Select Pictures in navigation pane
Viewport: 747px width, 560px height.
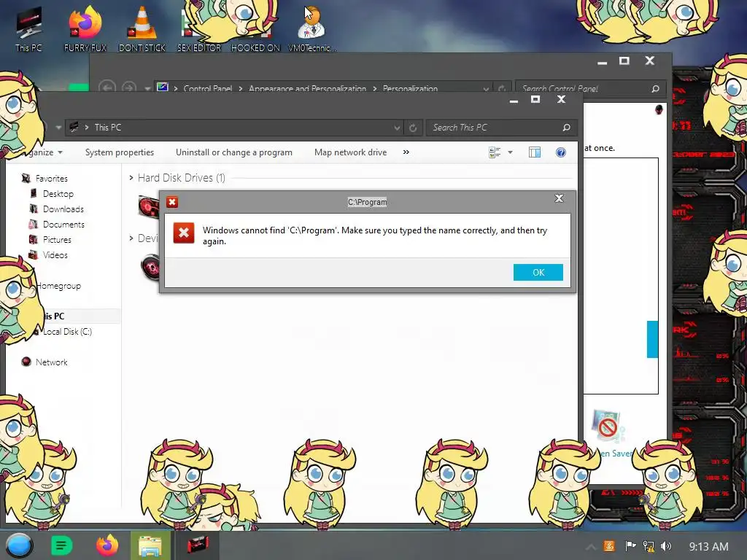click(x=57, y=239)
